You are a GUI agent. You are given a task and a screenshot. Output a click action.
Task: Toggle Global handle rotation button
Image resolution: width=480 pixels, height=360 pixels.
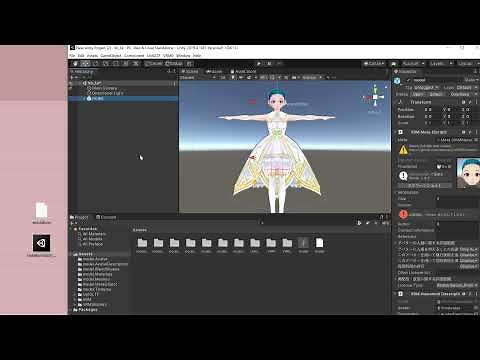click(174, 63)
